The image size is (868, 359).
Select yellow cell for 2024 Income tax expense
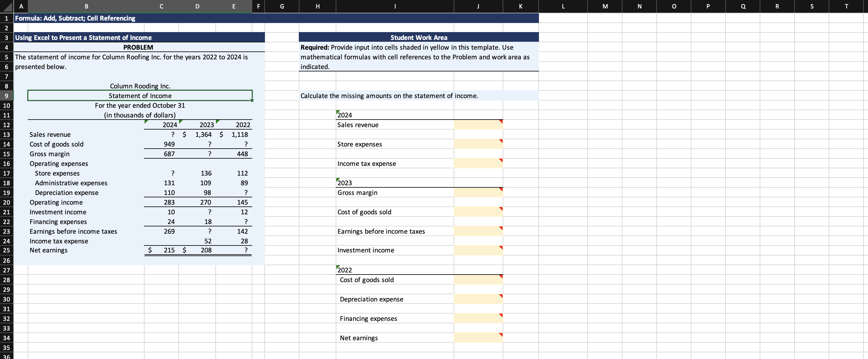pyautogui.click(x=478, y=163)
